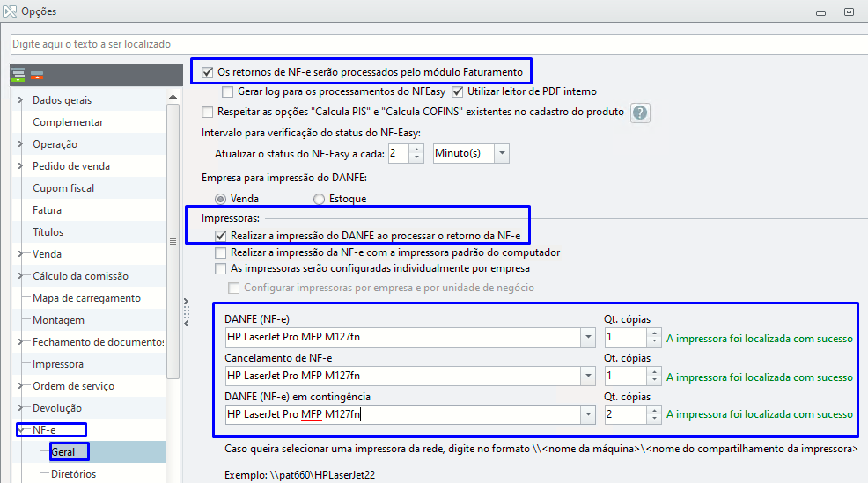Image resolution: width=868 pixels, height=483 pixels.
Task: Click the Dados gerais tree label
Action: click(x=62, y=100)
